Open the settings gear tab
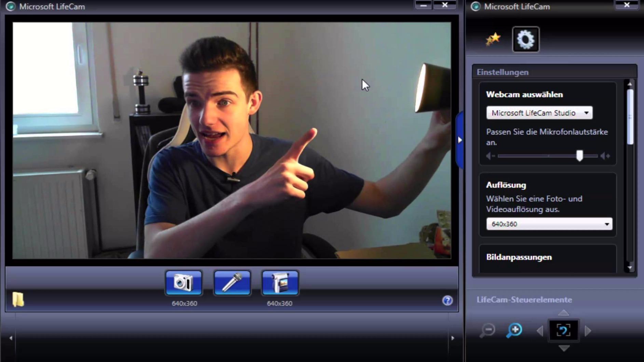This screenshot has width=644, height=362. pyautogui.click(x=526, y=40)
